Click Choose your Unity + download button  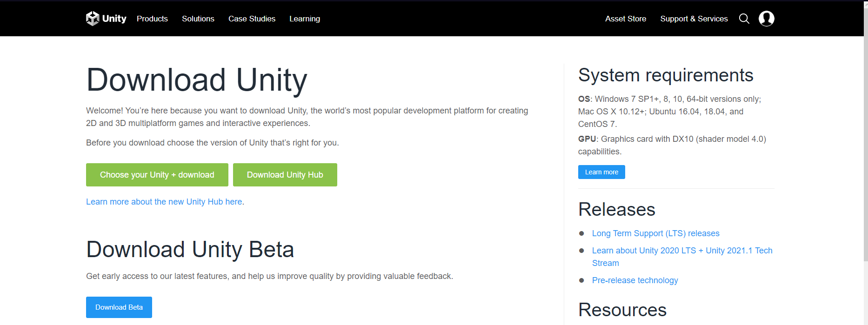click(157, 175)
